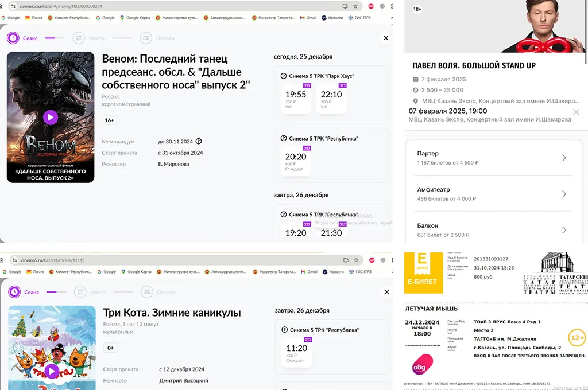Bookmark the Три Кота page with the star icon
The height and width of the screenshot is (390, 588).
356,260
